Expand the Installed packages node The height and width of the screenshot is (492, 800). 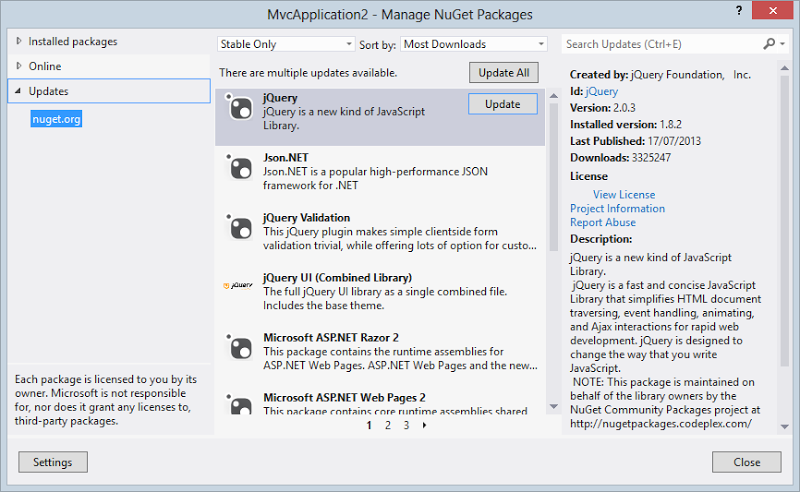[19, 41]
